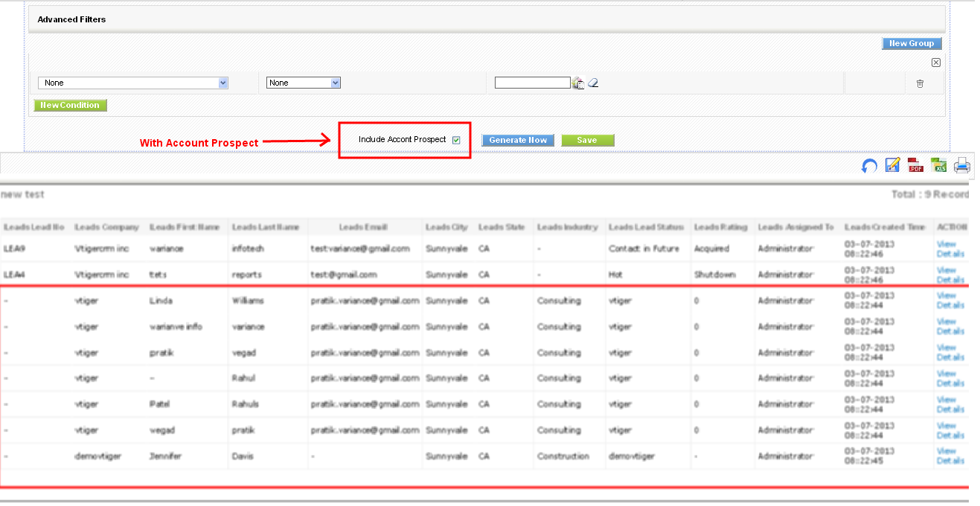Viewport: 980px width, 506px height.
Task: Open the second None comparator dropdown
Action: pos(304,83)
